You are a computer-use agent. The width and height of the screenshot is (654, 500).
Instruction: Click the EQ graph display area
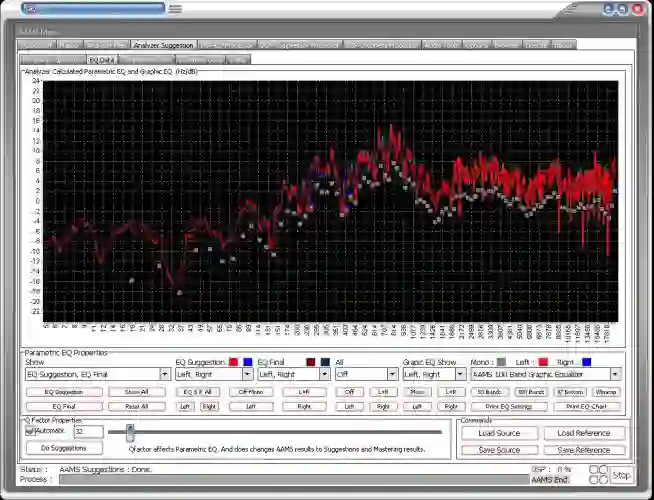pos(330,201)
